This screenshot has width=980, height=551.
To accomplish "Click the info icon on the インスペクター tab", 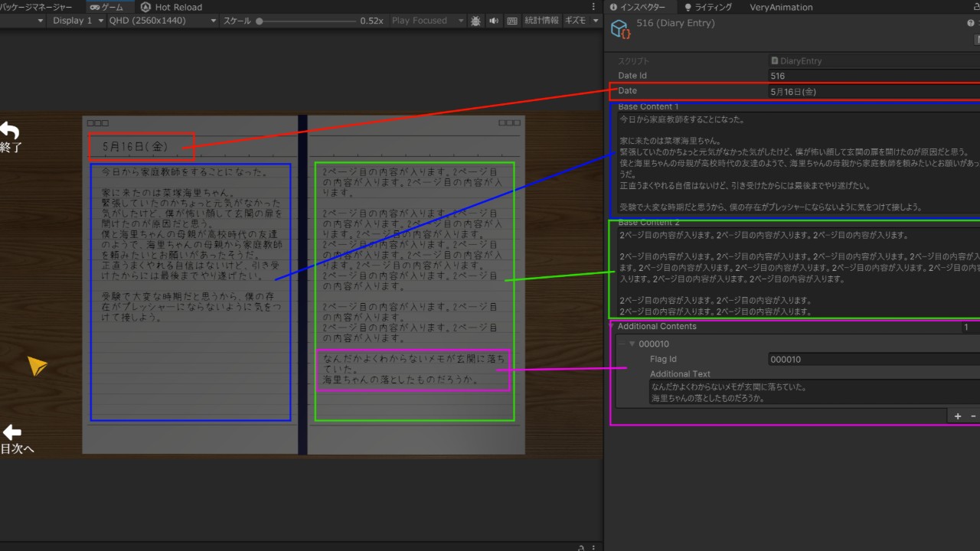I will click(x=612, y=7).
